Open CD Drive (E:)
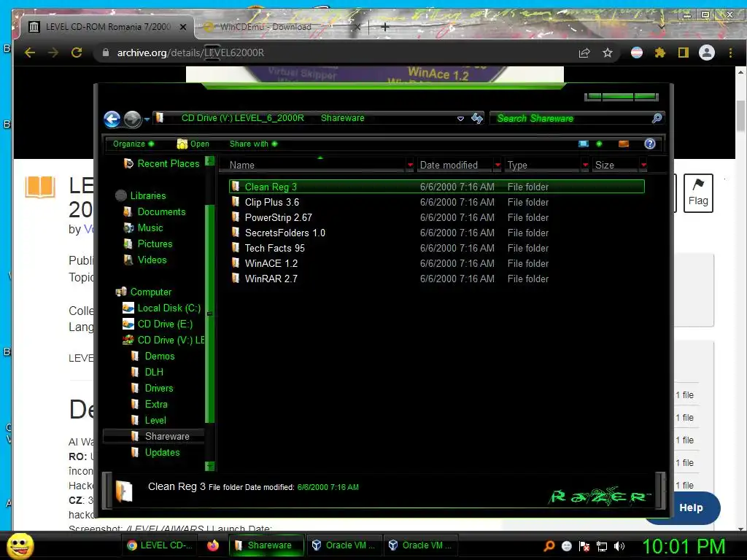Image resolution: width=747 pixels, height=560 pixels. 158,324
